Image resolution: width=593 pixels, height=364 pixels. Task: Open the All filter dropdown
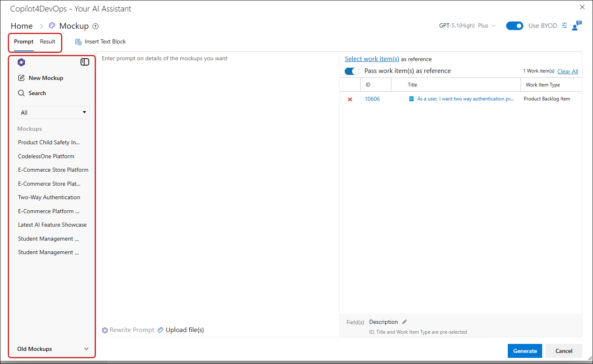coord(53,112)
